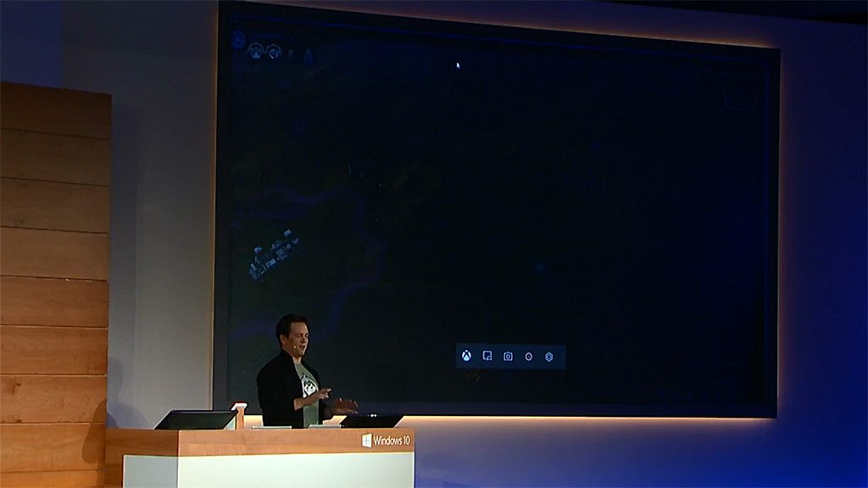Start recording with the red dot button
This screenshot has width=868, height=488.
click(528, 357)
